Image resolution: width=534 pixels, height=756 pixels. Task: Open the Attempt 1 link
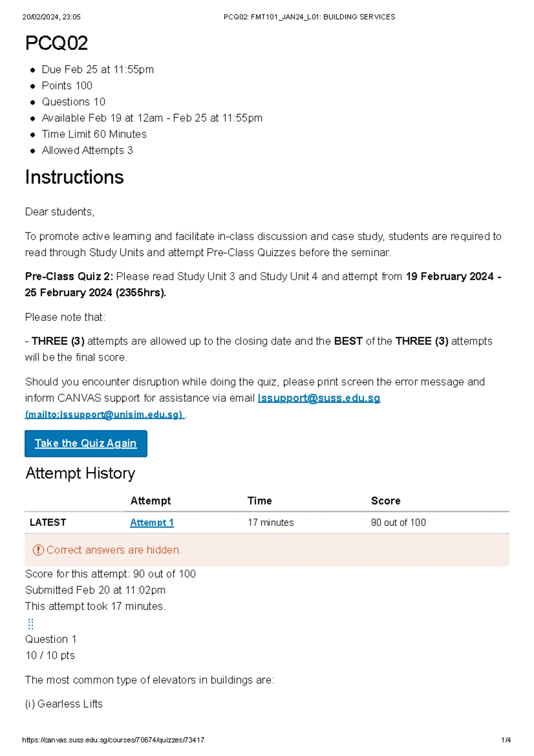[x=152, y=522]
